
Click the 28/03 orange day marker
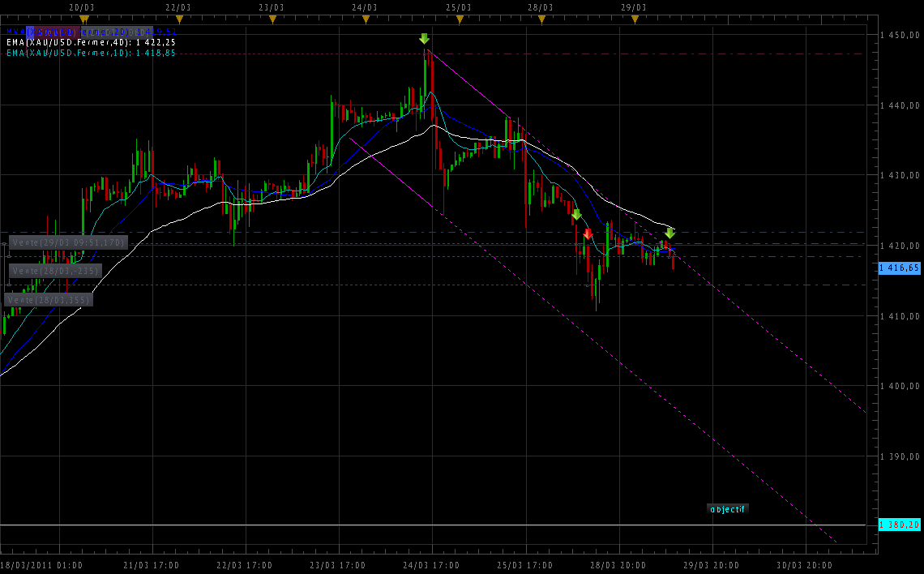coord(541,19)
